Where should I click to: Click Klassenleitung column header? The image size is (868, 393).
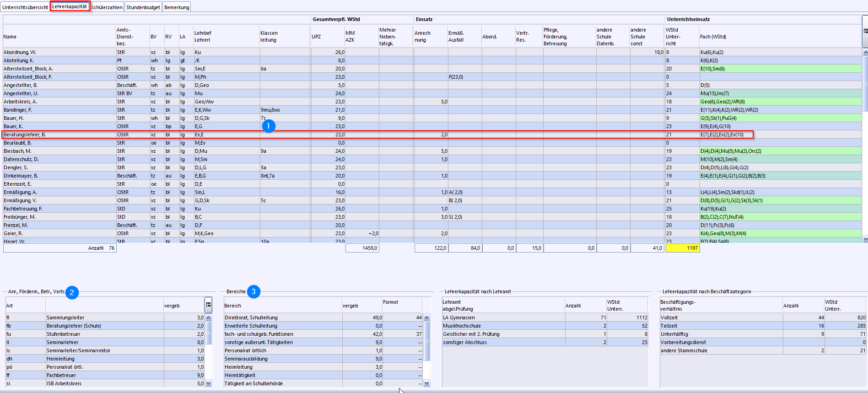285,37
